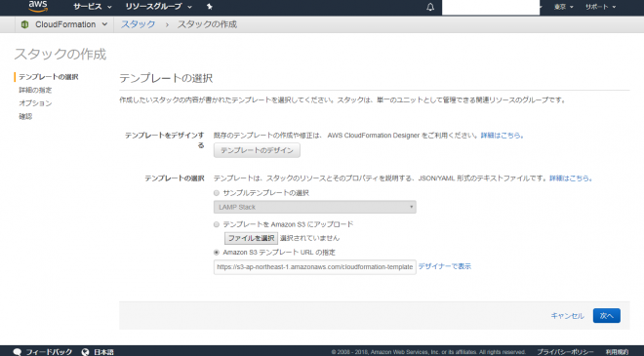Open the LAMP Stack sample template dropdown

(314, 207)
